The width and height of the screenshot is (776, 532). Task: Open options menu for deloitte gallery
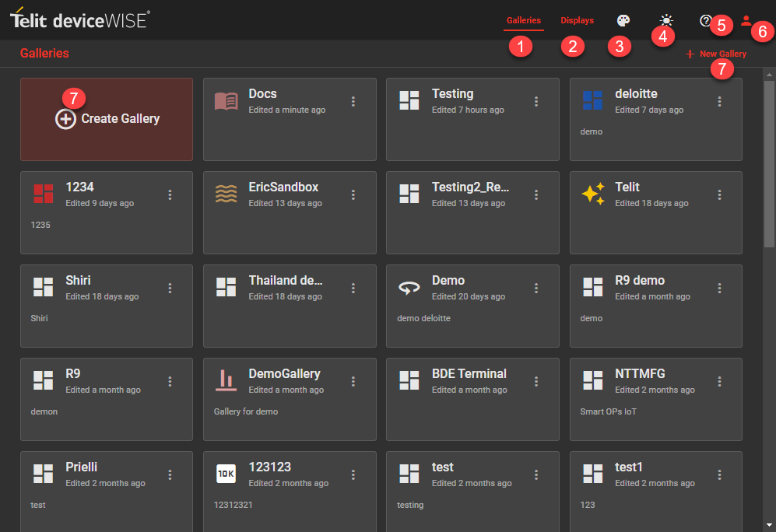pyautogui.click(x=719, y=101)
